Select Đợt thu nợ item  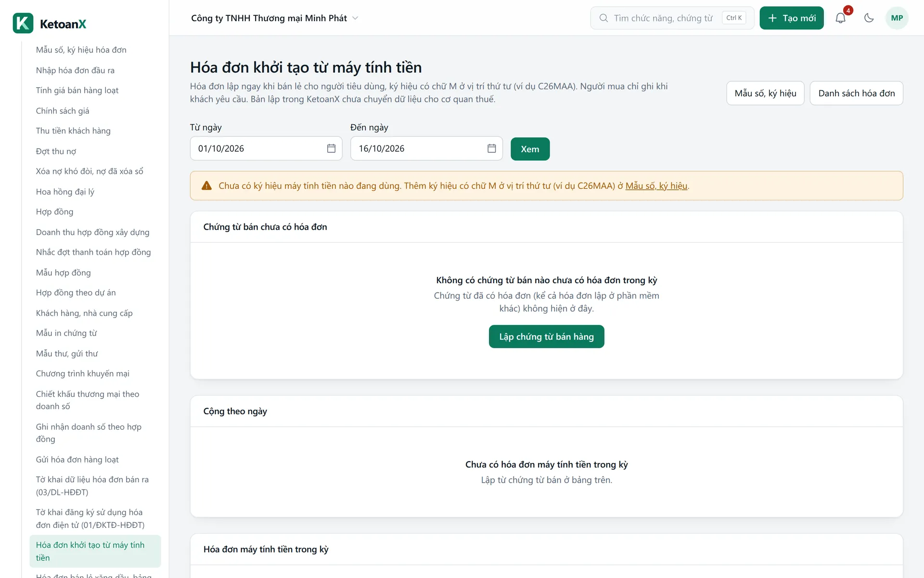point(95,151)
